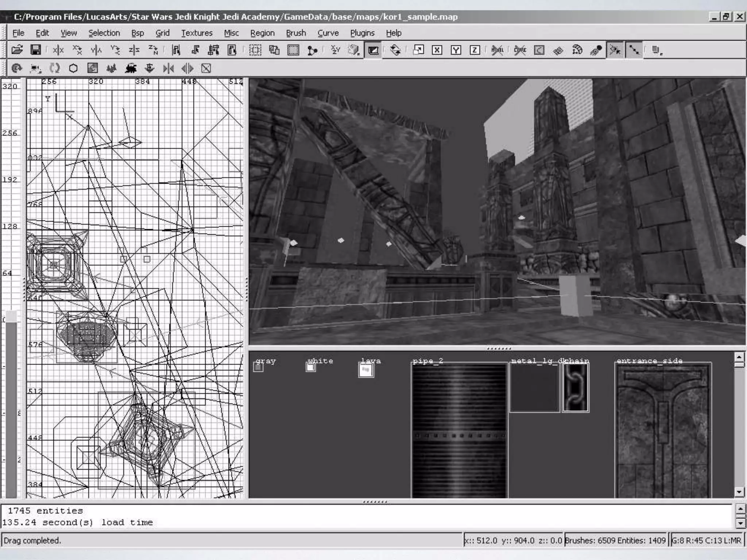Toggle the Scale Z axis lock button
This screenshot has height=560, width=747.
click(x=475, y=50)
